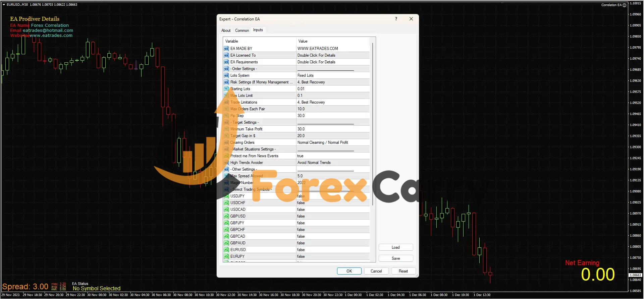Viewport: 644px width, 299px height.
Task: Switch to the About tab
Action: (226, 31)
